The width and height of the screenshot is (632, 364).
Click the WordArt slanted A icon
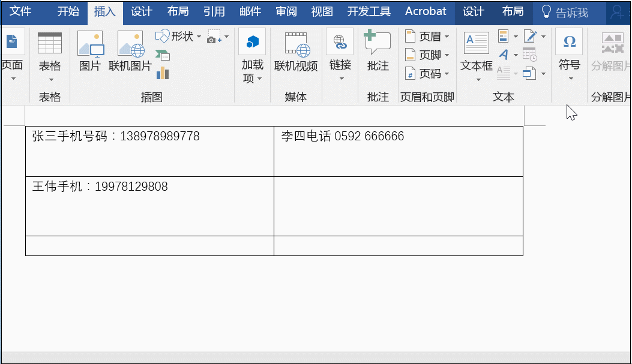click(503, 55)
